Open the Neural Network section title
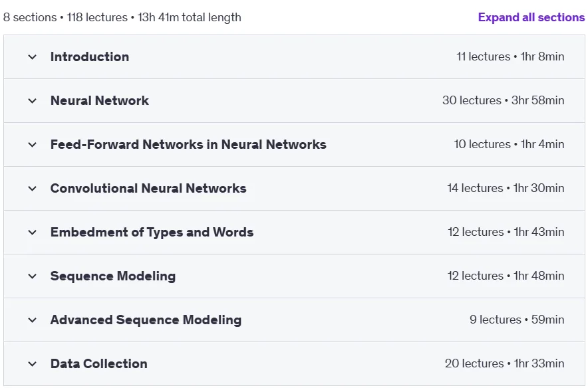The height and width of the screenshot is (388, 588). pos(99,100)
